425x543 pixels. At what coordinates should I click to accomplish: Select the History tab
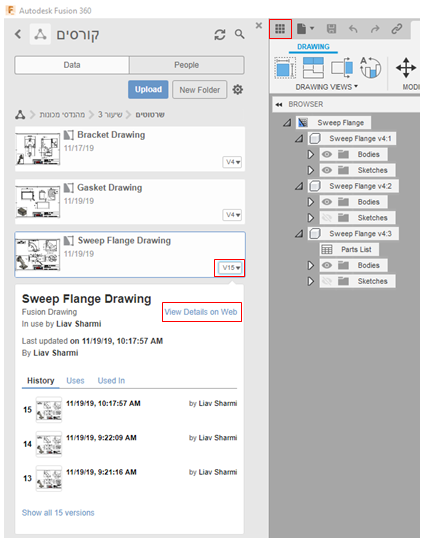[41, 381]
